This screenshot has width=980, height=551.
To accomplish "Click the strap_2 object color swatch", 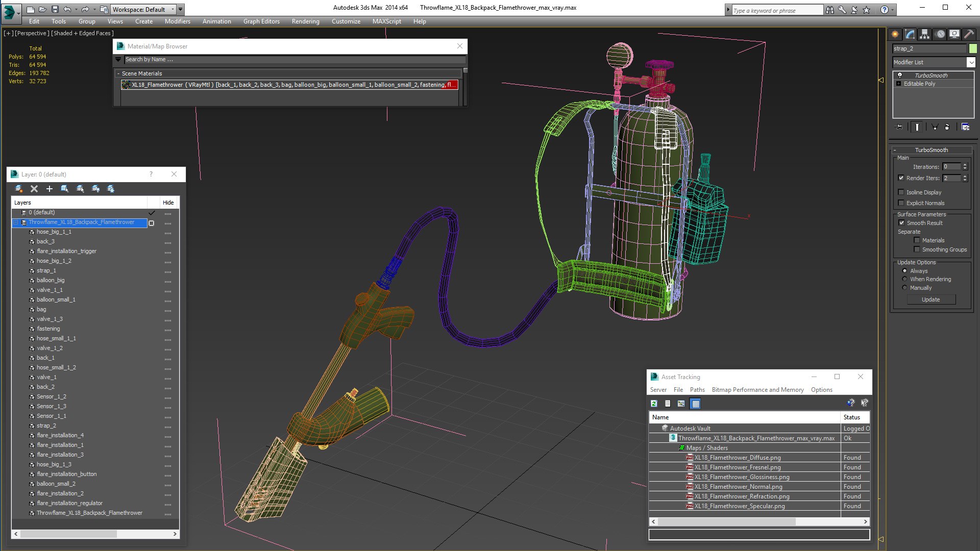I will point(973,48).
